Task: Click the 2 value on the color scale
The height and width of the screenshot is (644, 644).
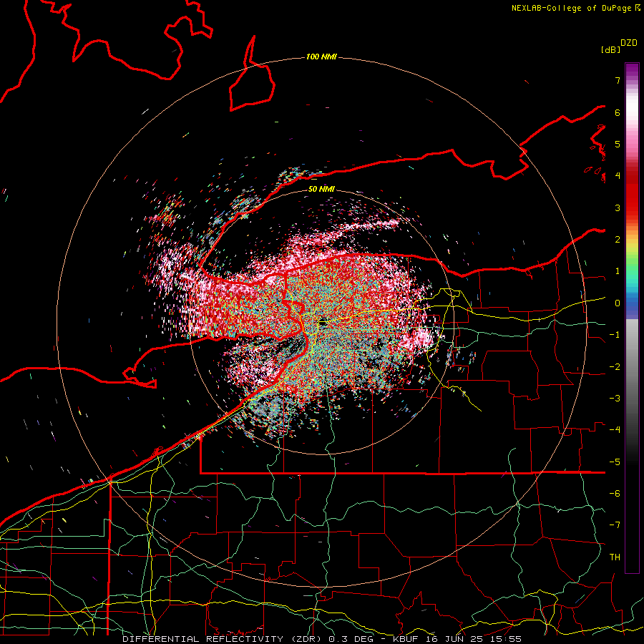Action: pos(618,240)
